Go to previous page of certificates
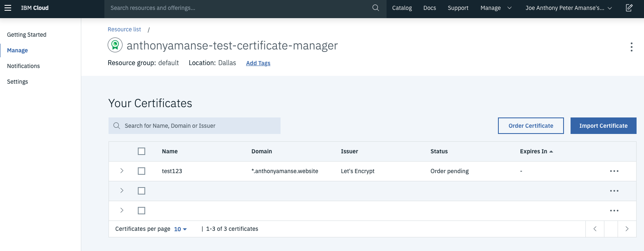Screen dimensions: 644x251 pos(595,229)
